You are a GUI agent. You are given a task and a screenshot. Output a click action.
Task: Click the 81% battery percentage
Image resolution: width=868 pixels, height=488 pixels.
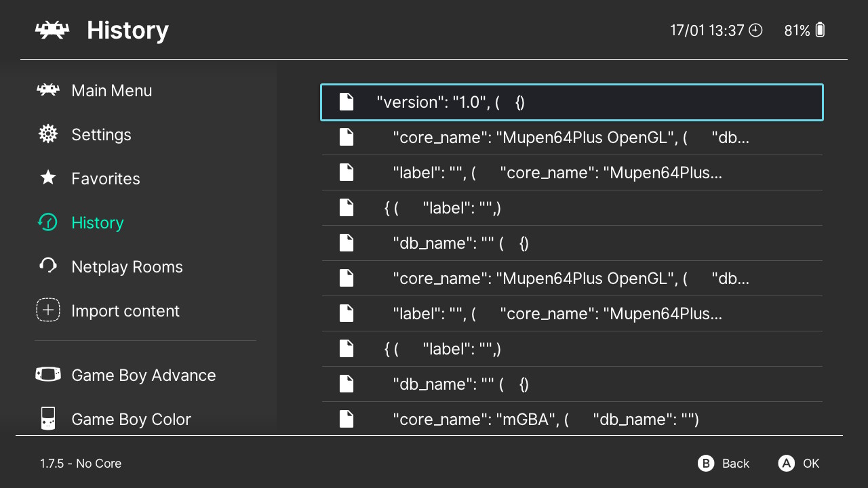tap(797, 30)
